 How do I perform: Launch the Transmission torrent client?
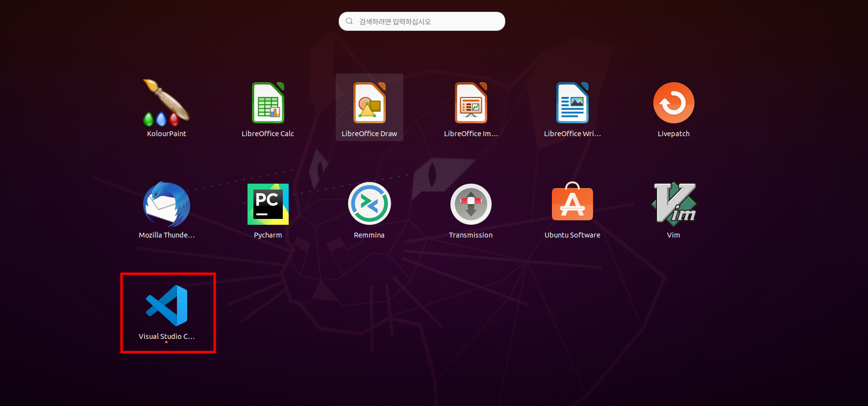click(x=471, y=204)
